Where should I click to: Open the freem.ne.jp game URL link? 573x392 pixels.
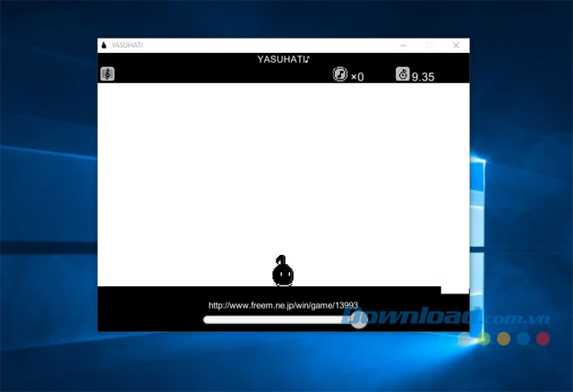pyautogui.click(x=283, y=305)
